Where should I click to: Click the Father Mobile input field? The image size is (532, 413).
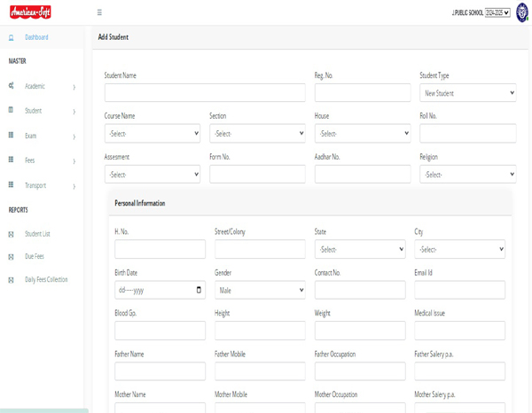coord(260,371)
